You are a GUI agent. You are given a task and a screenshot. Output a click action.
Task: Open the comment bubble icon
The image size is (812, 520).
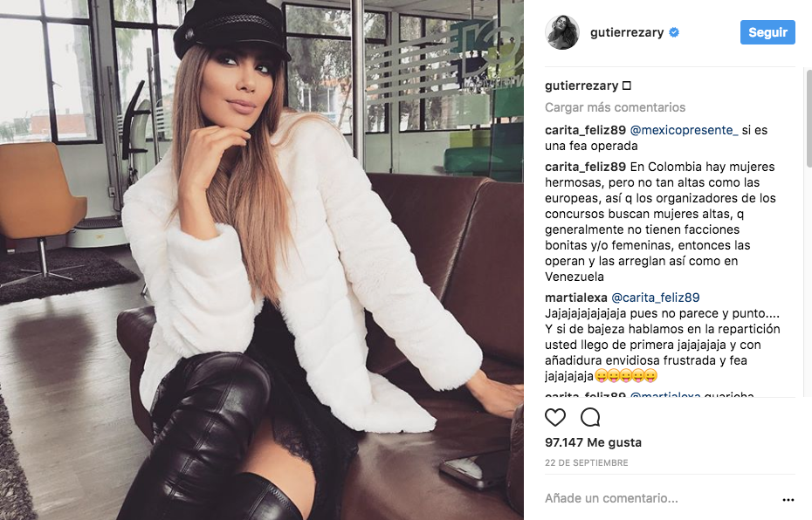[x=590, y=417]
